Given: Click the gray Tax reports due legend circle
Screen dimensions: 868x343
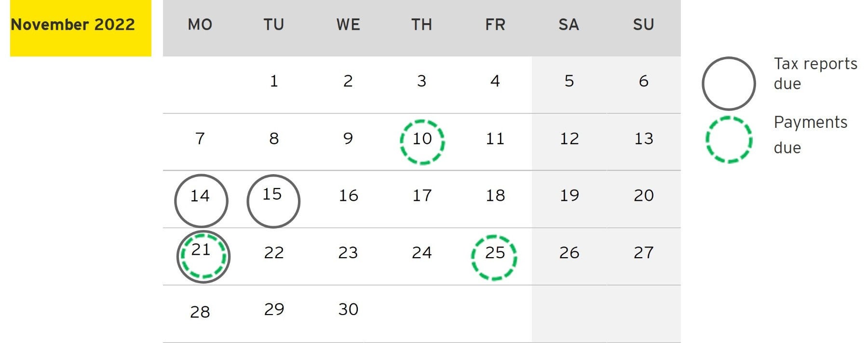Looking at the screenshot, I should click(728, 83).
